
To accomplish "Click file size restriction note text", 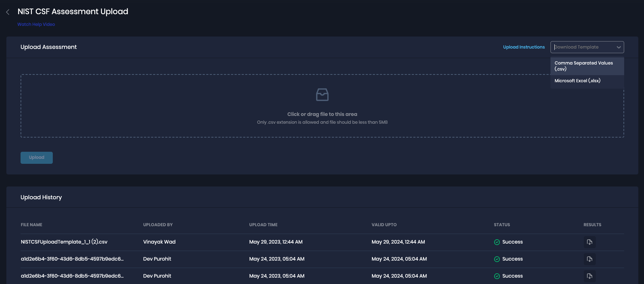I will [x=322, y=122].
